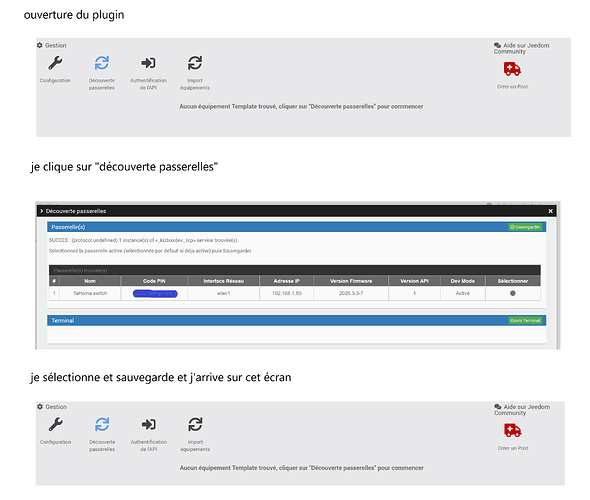The image size is (590, 500).
Task: Open Authentification de l'API icon in first panel
Action: point(148,63)
